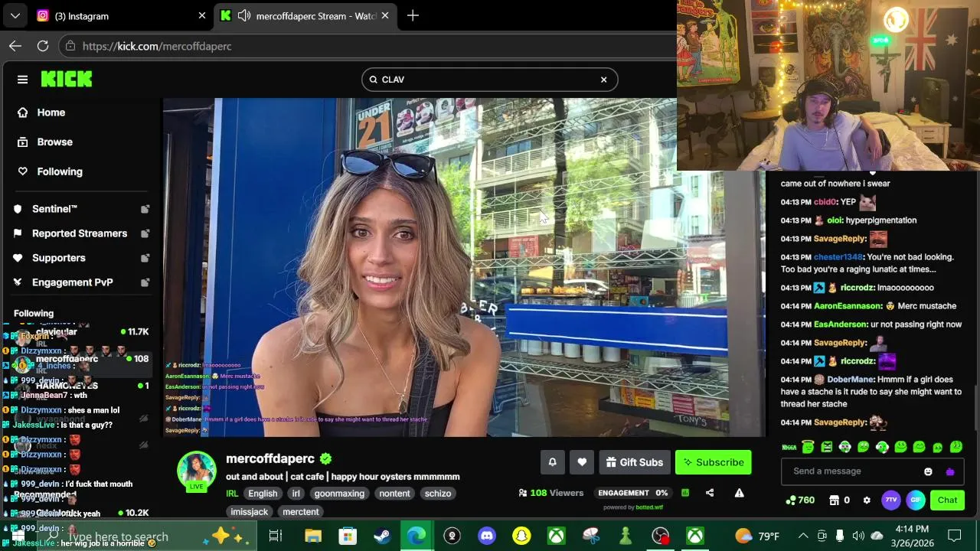Click the IRL category link

[x=232, y=494]
